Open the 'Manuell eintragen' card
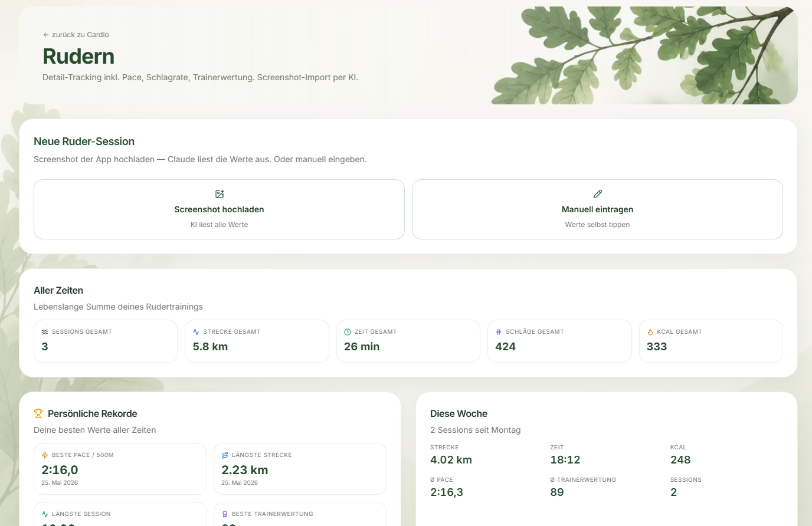Screen dimensions: 812x526 pos(597,209)
